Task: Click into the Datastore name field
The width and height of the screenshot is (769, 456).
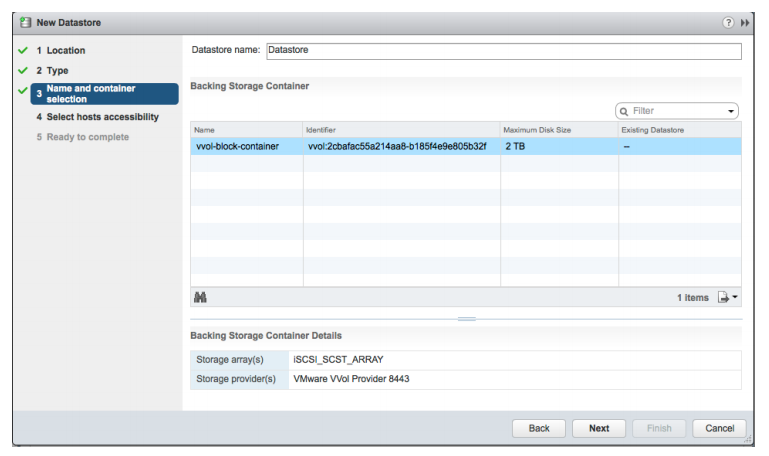Action: coord(503,51)
